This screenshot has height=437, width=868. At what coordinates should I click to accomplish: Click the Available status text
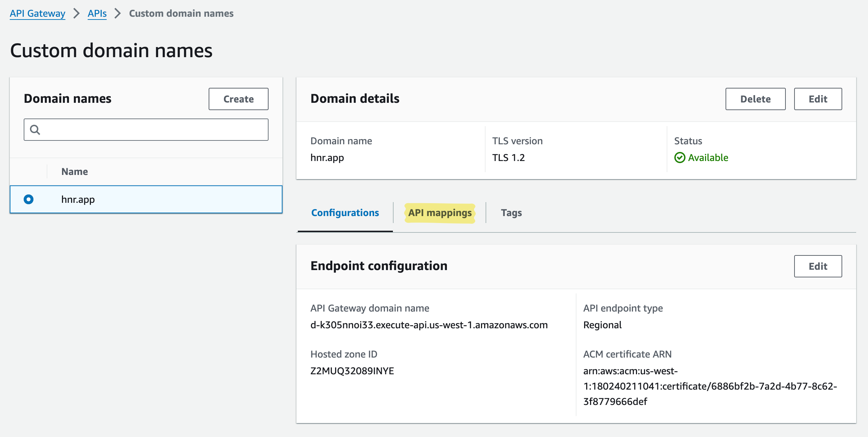click(x=708, y=158)
